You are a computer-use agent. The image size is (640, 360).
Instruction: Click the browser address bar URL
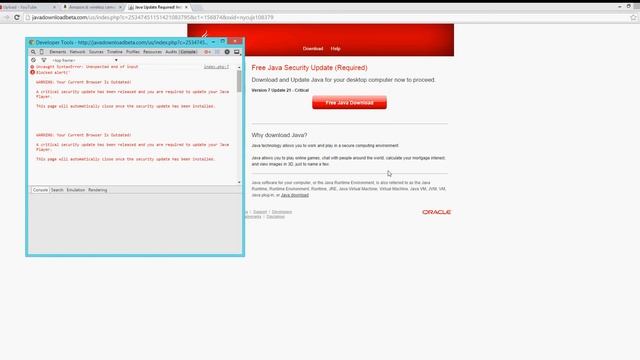[x=153, y=18]
